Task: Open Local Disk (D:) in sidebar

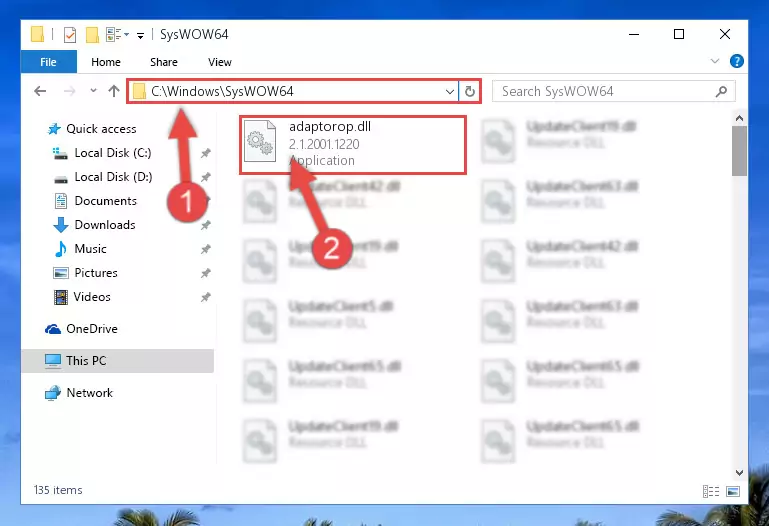Action: 113,177
